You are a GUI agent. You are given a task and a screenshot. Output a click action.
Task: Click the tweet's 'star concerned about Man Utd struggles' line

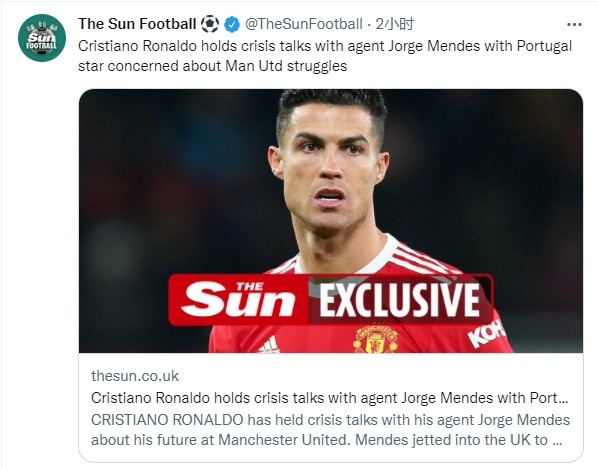212,66
